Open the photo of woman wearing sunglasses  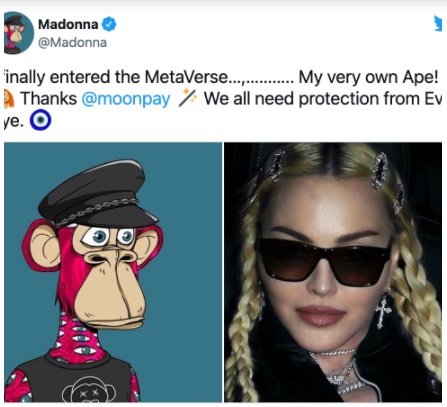point(333,272)
